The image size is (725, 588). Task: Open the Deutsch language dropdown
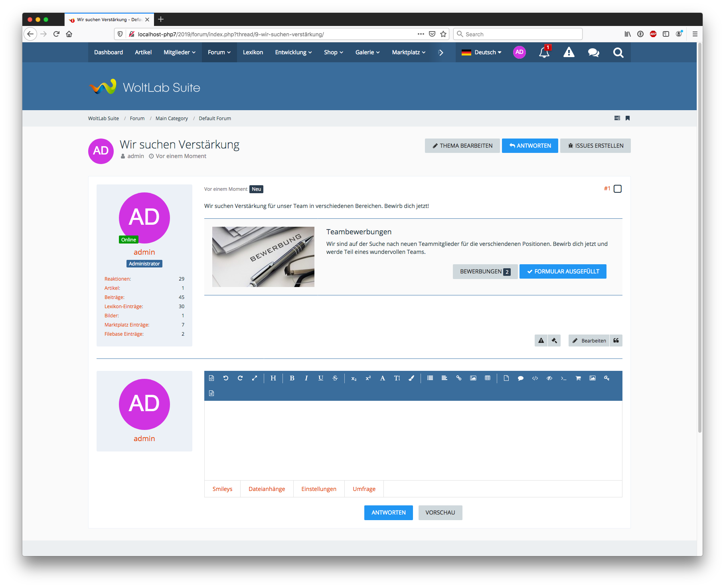482,52
